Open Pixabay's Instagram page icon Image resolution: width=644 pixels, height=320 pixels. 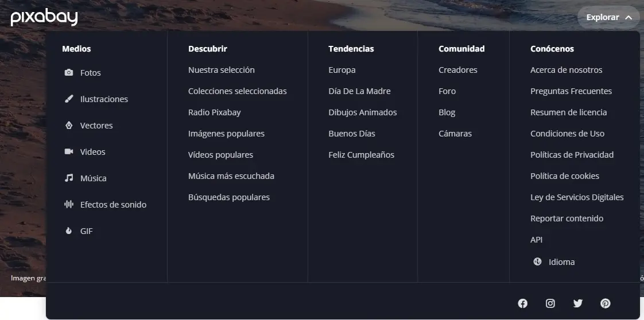point(550,303)
